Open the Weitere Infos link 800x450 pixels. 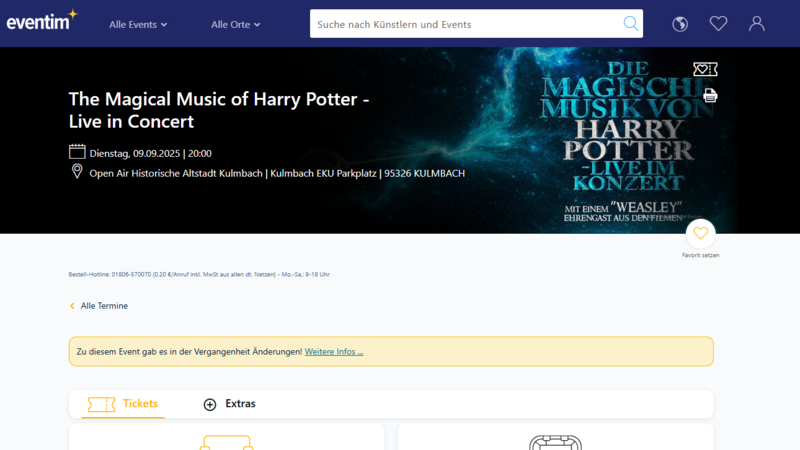334,352
